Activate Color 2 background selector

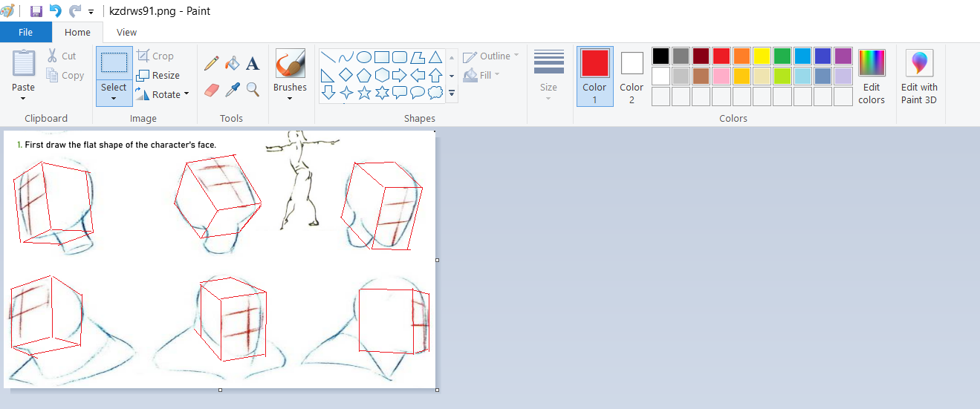632,77
